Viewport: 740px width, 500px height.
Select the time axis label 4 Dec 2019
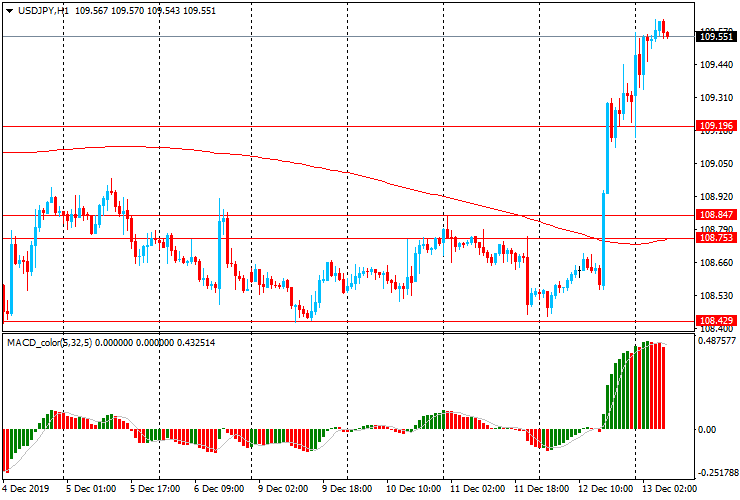[25, 489]
